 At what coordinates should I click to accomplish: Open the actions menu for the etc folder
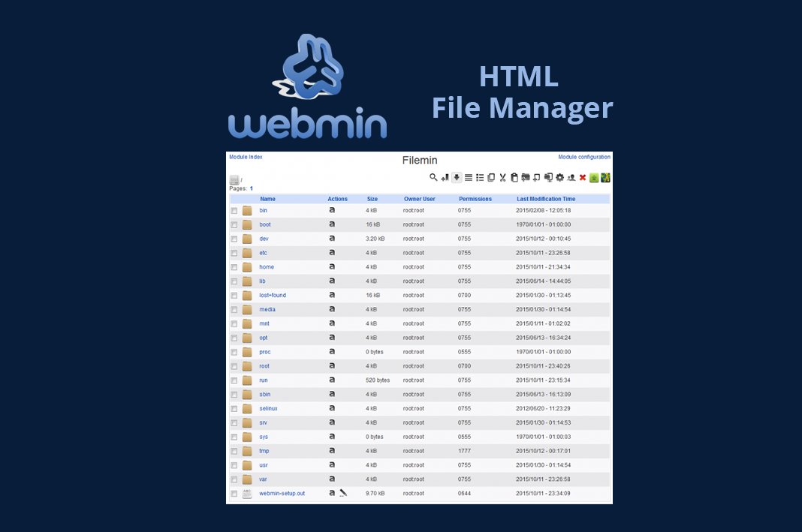coord(331,252)
